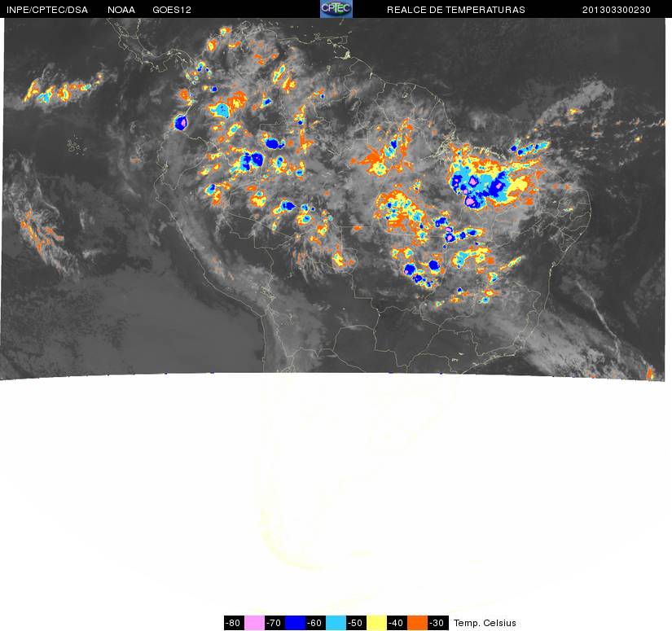Click the 201303300230 timestamp
This screenshot has height=631, width=672.
(617, 10)
